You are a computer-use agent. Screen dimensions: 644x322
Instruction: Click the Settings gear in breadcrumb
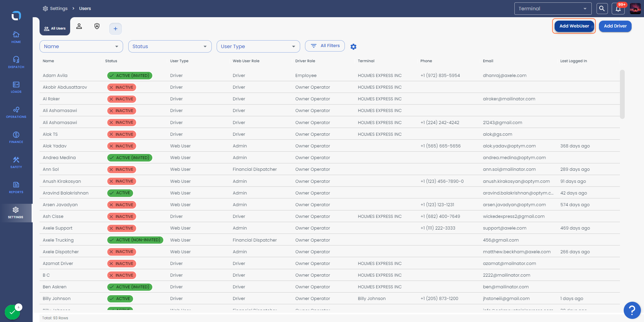(45, 9)
